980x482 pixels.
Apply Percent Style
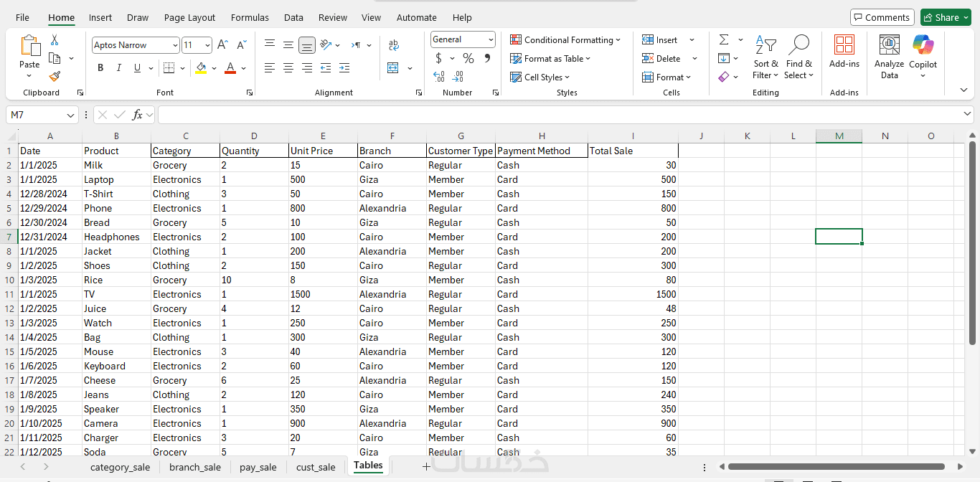click(x=468, y=58)
